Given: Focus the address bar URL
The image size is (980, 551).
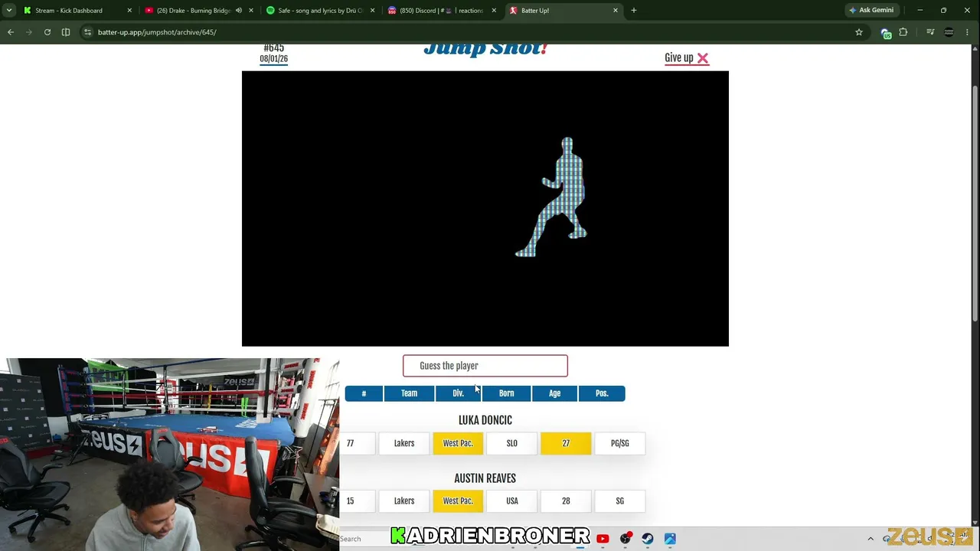Looking at the screenshot, I should (x=157, y=32).
